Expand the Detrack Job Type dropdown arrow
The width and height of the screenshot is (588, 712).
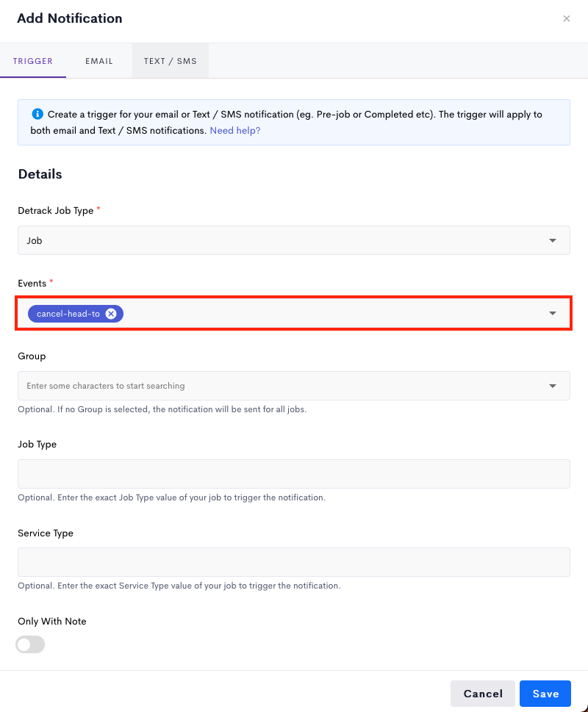(x=553, y=241)
